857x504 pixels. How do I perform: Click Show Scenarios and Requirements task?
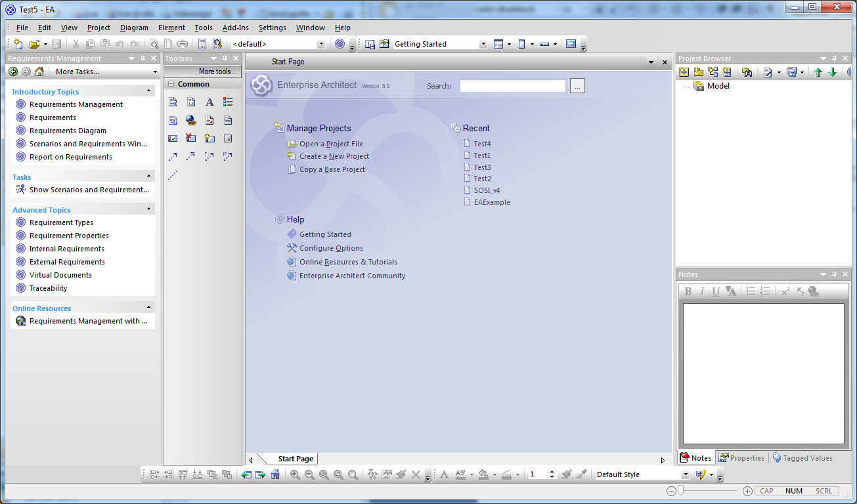pos(89,190)
